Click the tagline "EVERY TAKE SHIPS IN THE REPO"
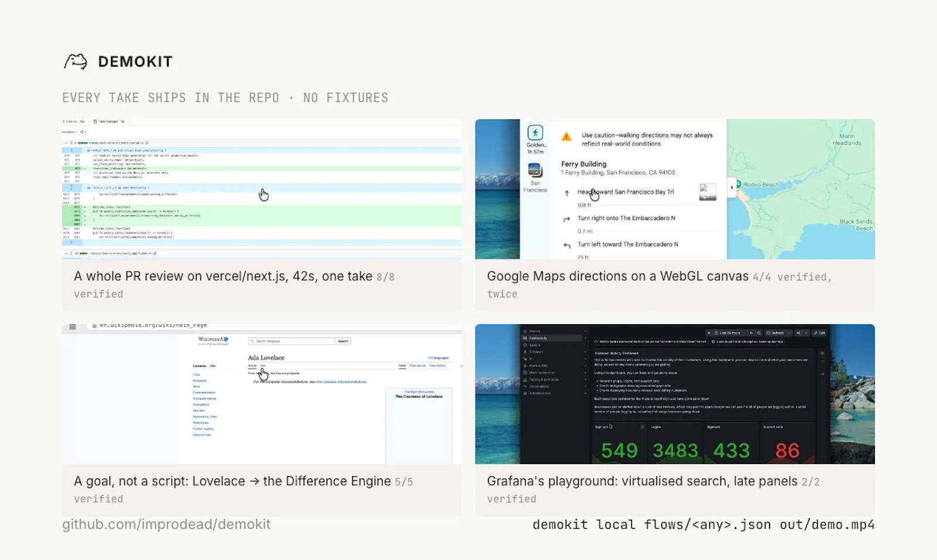Viewport: 937px width, 560px height. pyautogui.click(x=171, y=98)
